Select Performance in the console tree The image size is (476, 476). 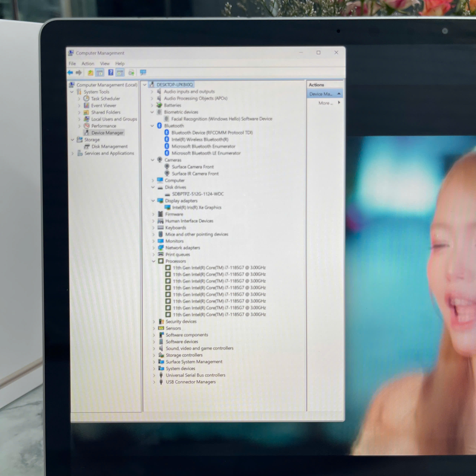[104, 126]
